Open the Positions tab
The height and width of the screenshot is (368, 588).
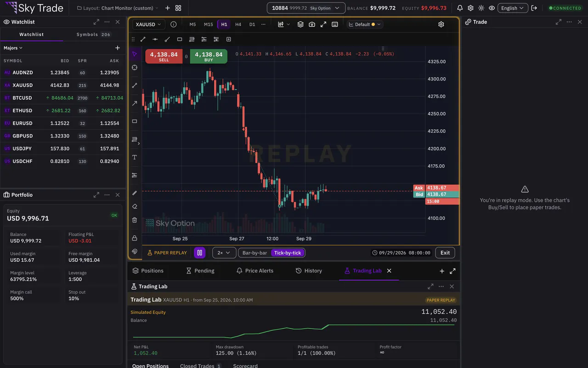[x=148, y=270]
